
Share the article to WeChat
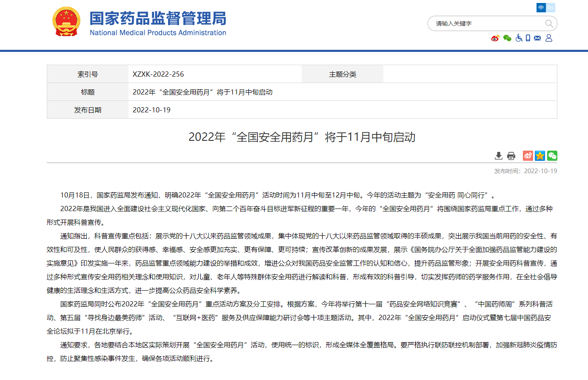pos(552,156)
